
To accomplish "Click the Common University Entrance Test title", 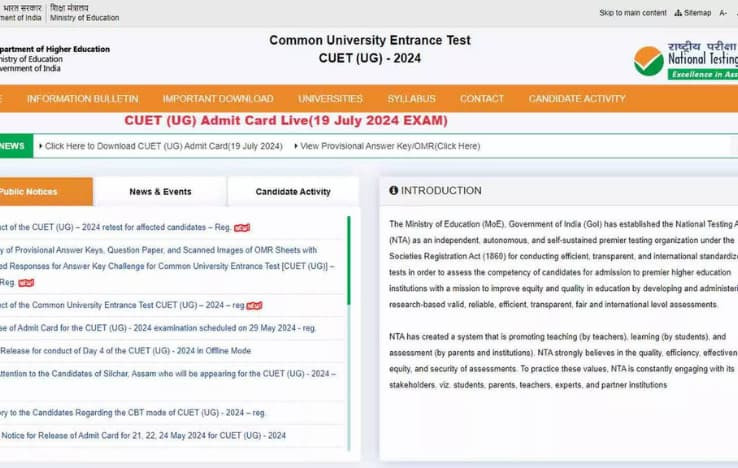I will 370,40.
